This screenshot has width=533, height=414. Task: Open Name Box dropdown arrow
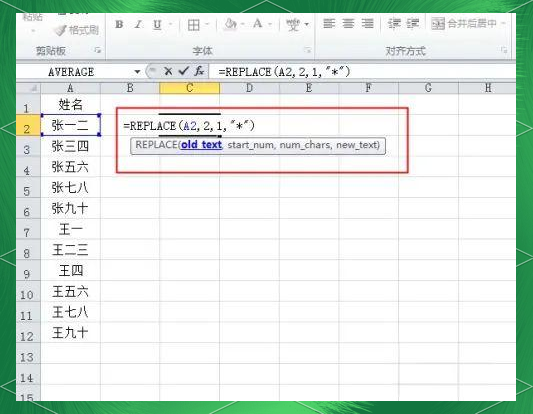(137, 72)
